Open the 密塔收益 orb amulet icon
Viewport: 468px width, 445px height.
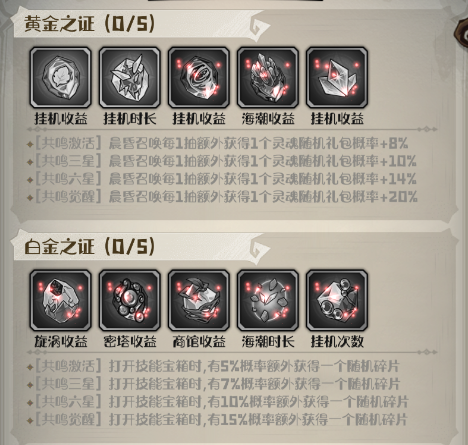pyautogui.click(x=130, y=301)
